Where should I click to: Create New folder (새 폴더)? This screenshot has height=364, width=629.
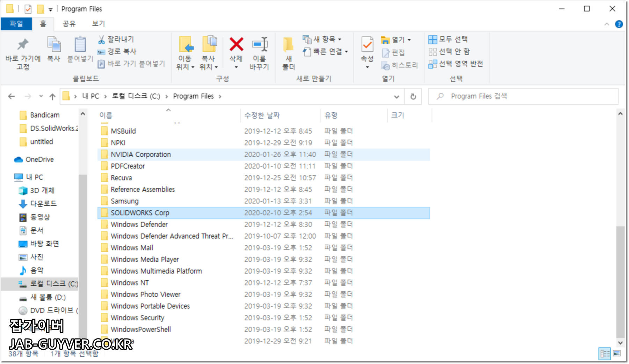click(x=289, y=53)
